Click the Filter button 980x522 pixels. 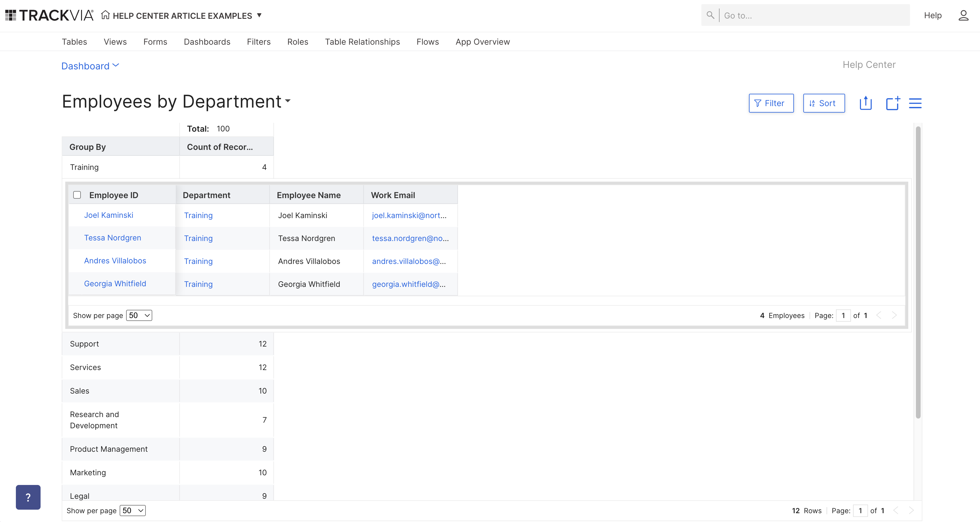(x=771, y=103)
